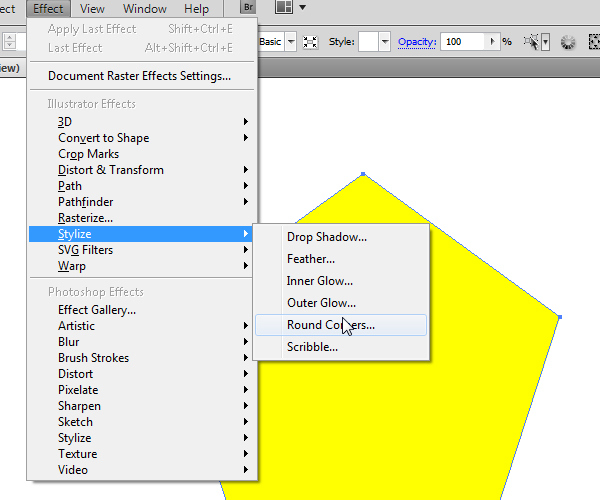Expand Convert to Shape submenu

142,138
